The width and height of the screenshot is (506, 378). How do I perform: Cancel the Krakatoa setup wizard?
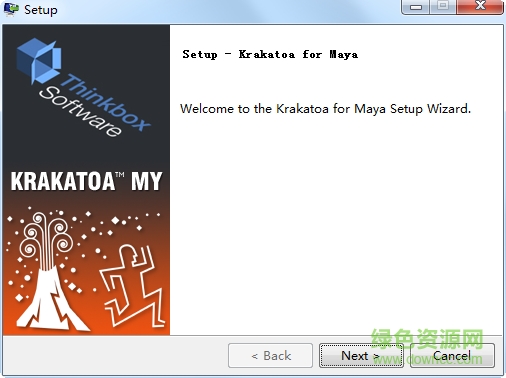[x=452, y=356]
